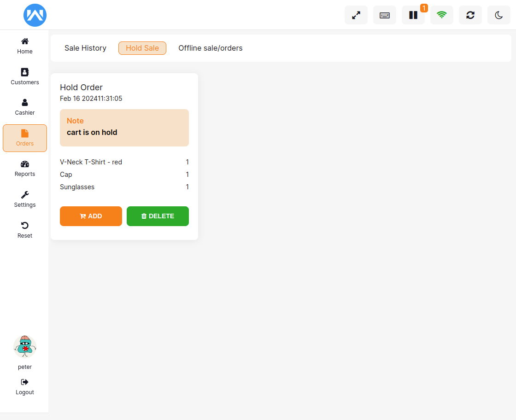Open Cashier section in sidebar
This screenshot has width=516, height=420.
point(25,107)
